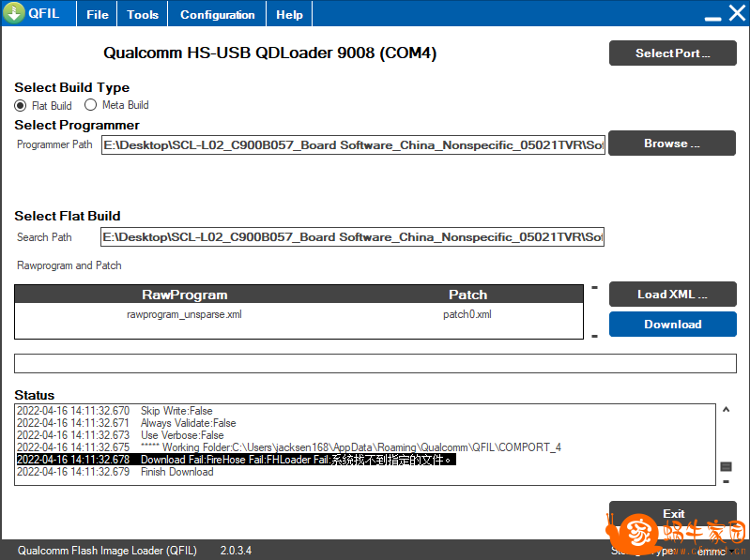This screenshot has width=750, height=560.
Task: Click the Patch column header
Action: pos(467,295)
